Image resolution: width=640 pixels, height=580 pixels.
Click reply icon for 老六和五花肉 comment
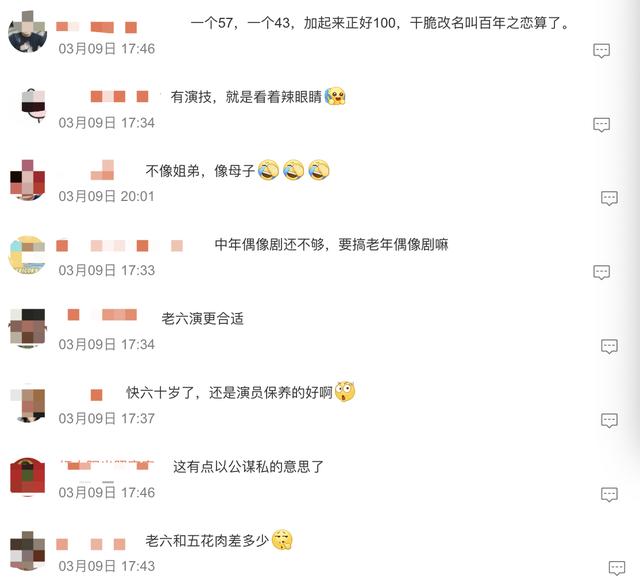pyautogui.click(x=617, y=568)
